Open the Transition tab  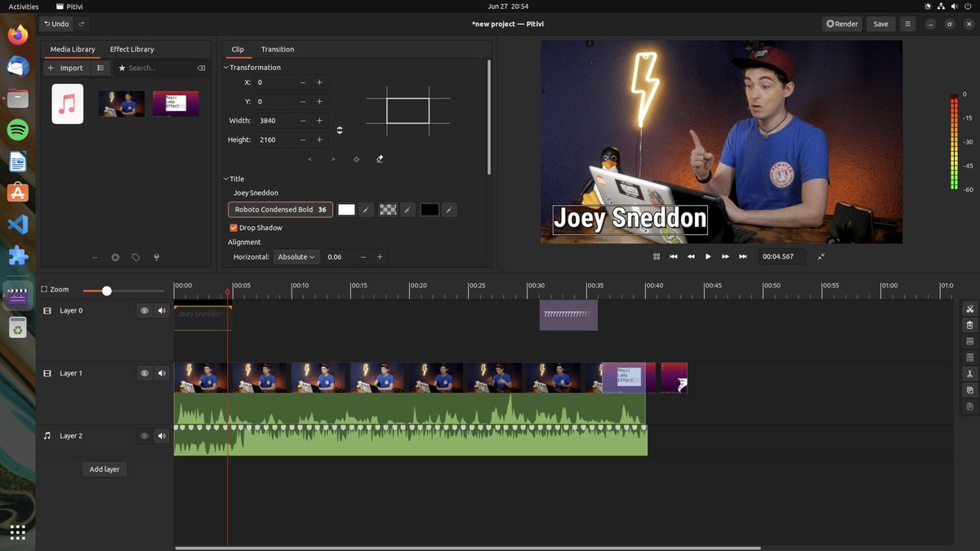[x=278, y=49]
